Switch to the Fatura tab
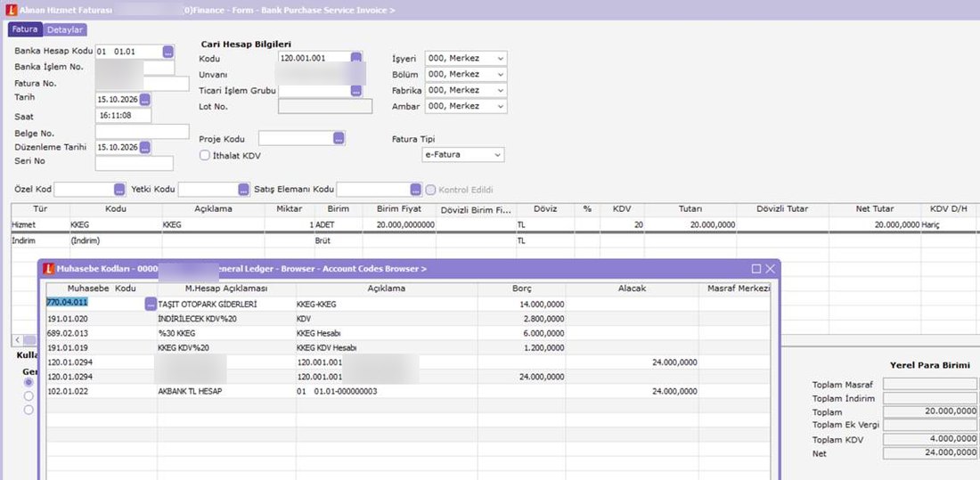The height and width of the screenshot is (480, 980). (25, 28)
